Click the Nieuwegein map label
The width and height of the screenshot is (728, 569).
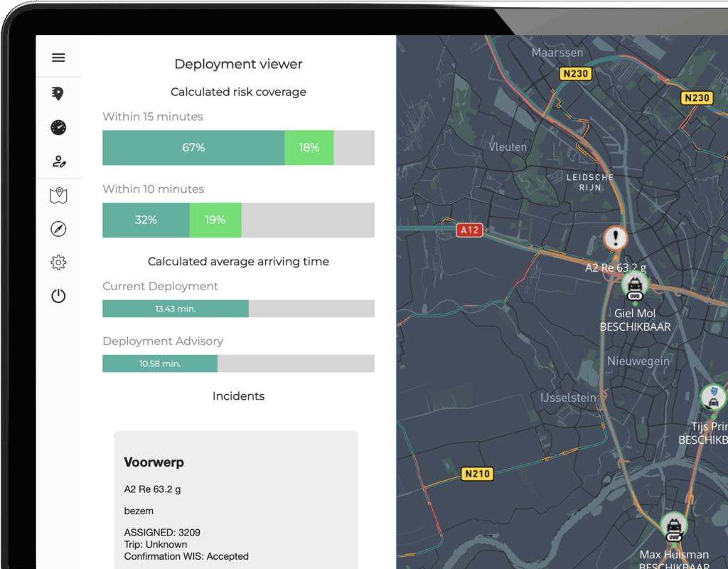point(638,361)
